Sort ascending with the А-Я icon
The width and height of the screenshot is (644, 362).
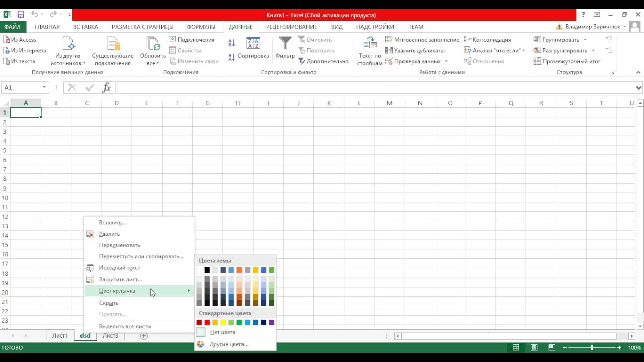pos(232,43)
